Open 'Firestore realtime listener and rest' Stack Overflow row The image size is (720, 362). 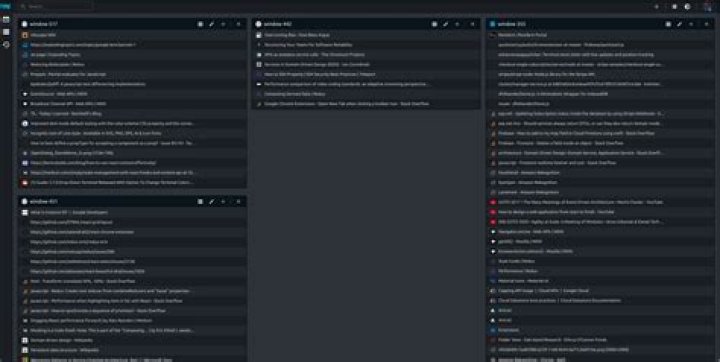click(x=600, y=163)
